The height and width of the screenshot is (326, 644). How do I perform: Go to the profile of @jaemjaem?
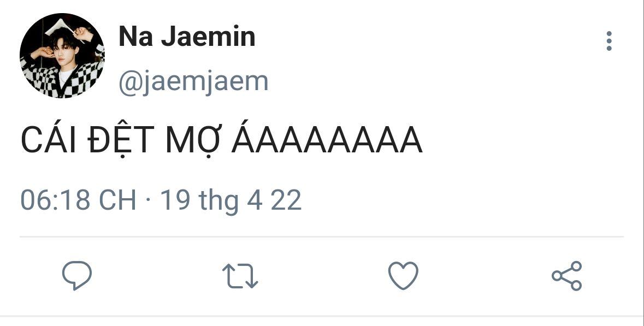pyautogui.click(x=193, y=81)
